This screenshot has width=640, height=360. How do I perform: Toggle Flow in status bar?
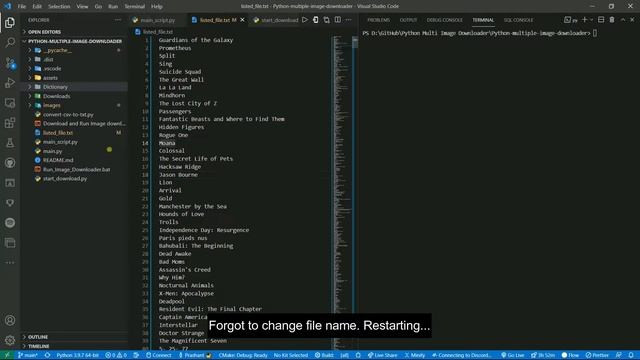coord(570,355)
